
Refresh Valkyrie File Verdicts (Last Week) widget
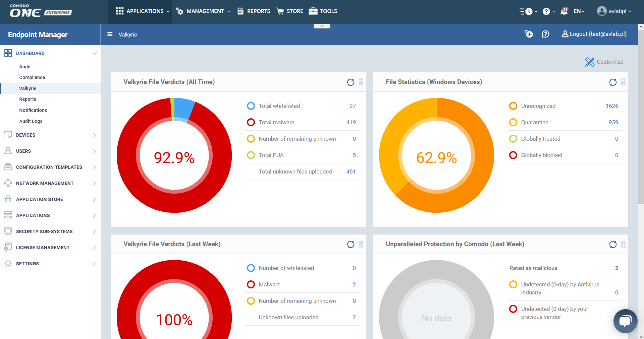pyautogui.click(x=351, y=244)
